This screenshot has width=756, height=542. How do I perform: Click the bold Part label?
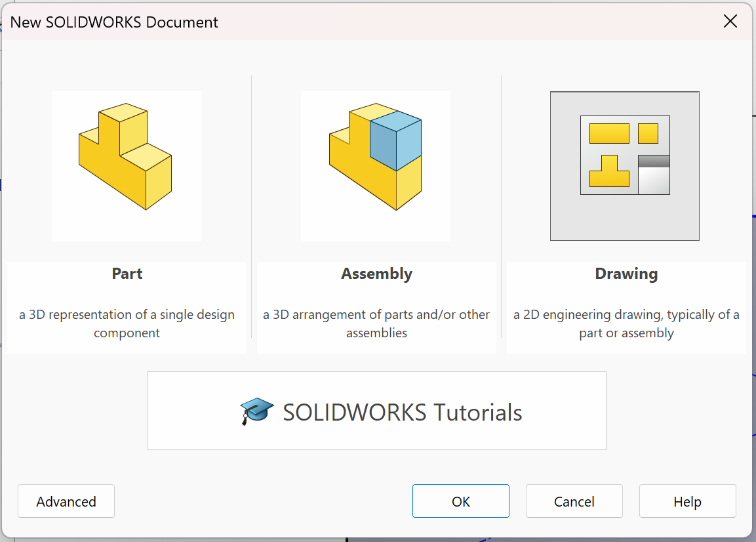(127, 274)
